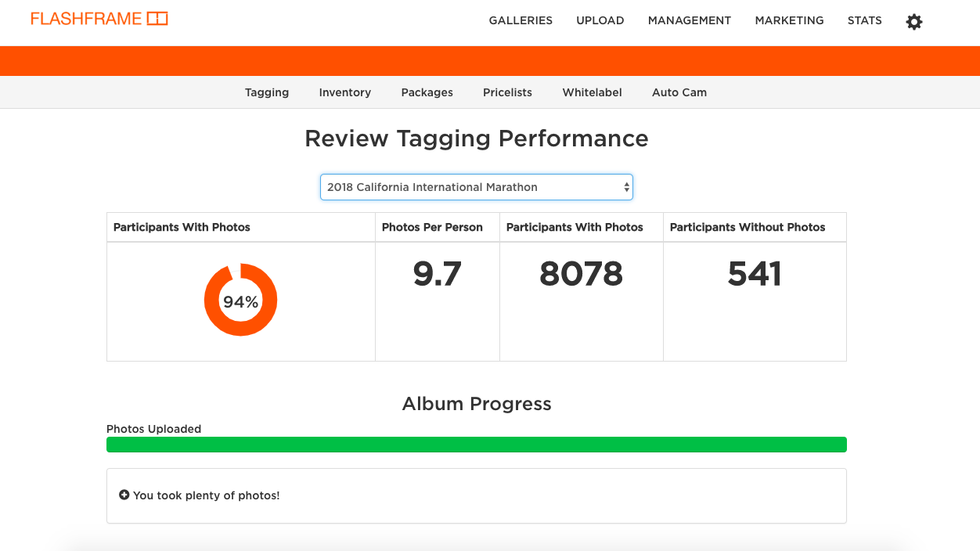Screen dimensions: 980x551
Task: Open the Galleries menu
Action: point(521,21)
